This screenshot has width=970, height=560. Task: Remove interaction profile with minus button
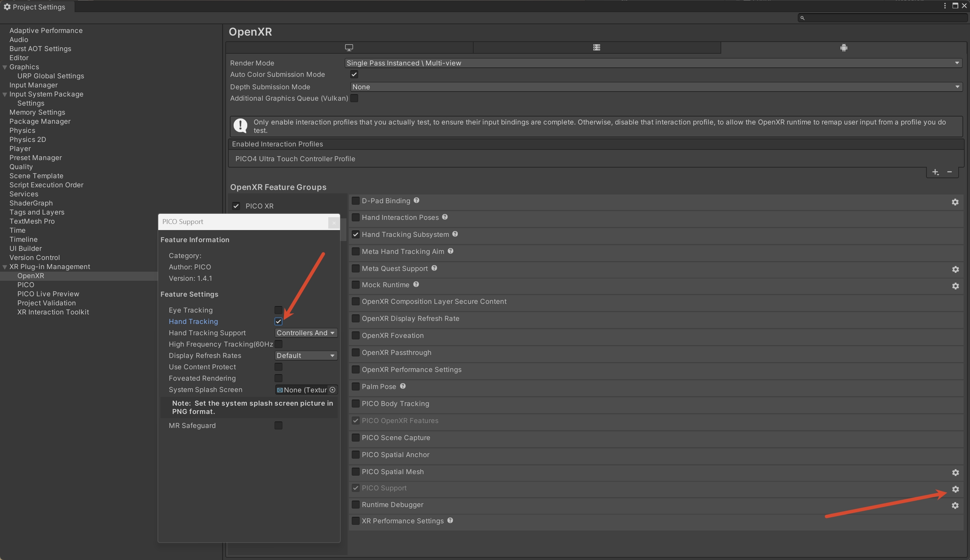click(x=950, y=172)
